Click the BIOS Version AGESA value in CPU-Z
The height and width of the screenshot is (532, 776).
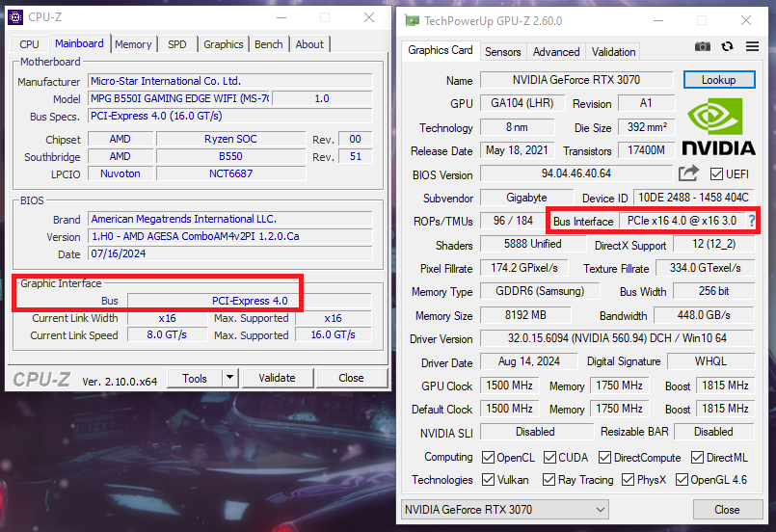tap(230, 236)
